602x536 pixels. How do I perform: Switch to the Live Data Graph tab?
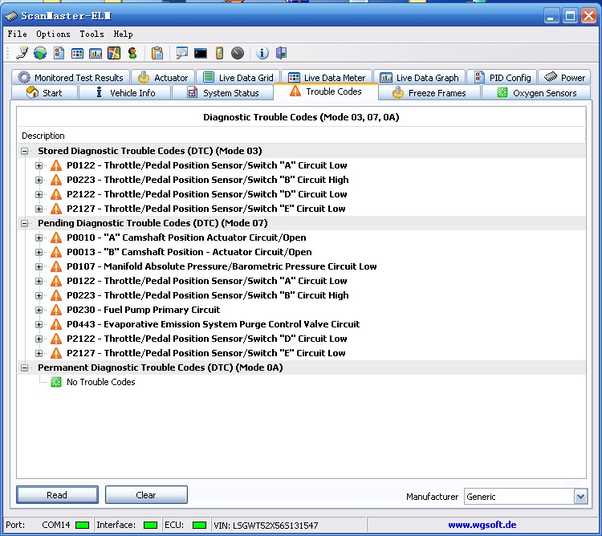coord(419,78)
